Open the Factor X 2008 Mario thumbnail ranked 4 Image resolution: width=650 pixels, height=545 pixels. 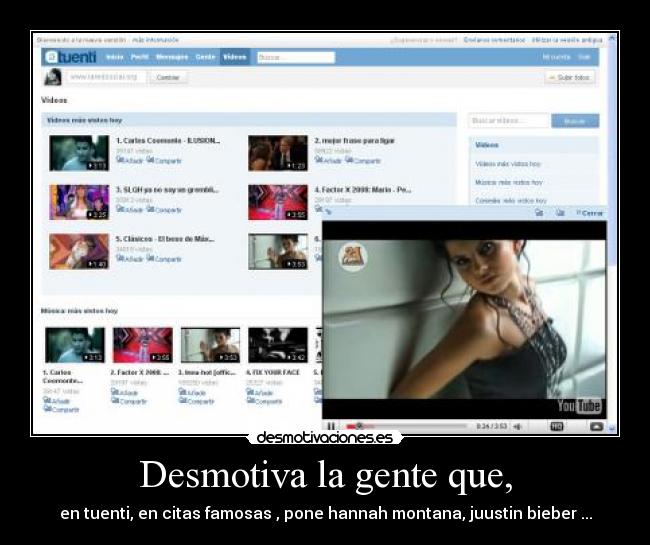pyautogui.click(x=278, y=202)
